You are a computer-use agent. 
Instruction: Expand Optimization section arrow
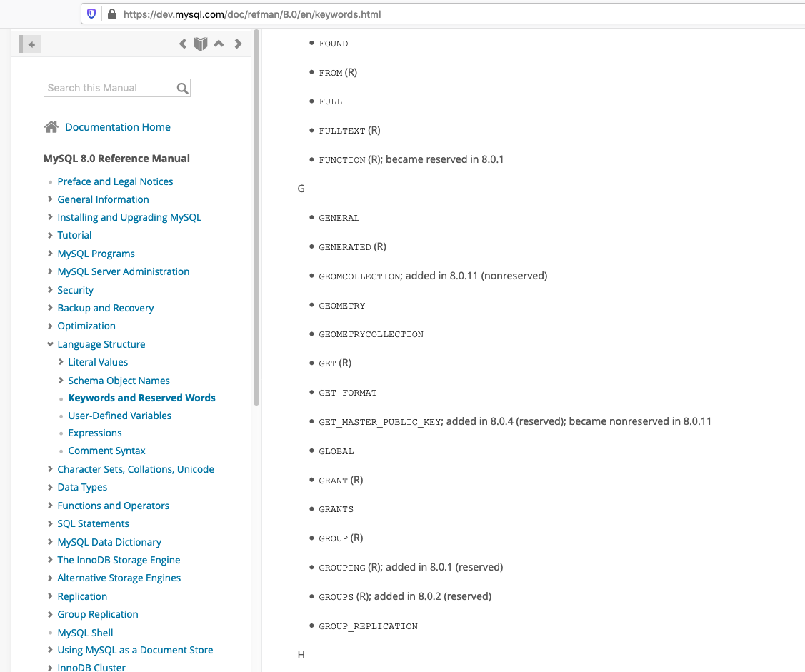pos(50,326)
